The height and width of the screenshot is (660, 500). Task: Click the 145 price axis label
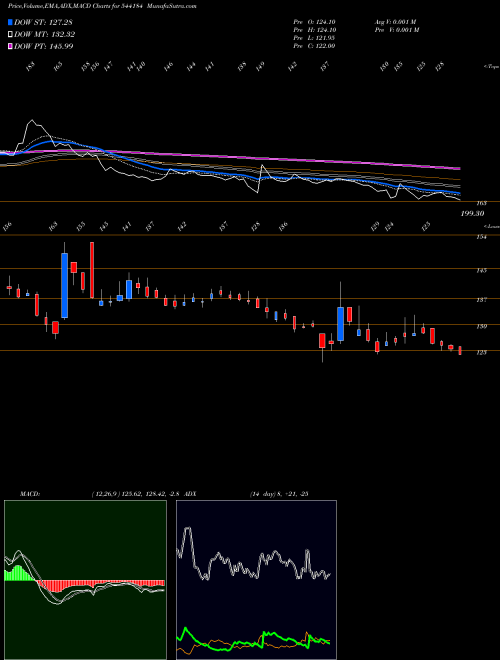(x=482, y=271)
